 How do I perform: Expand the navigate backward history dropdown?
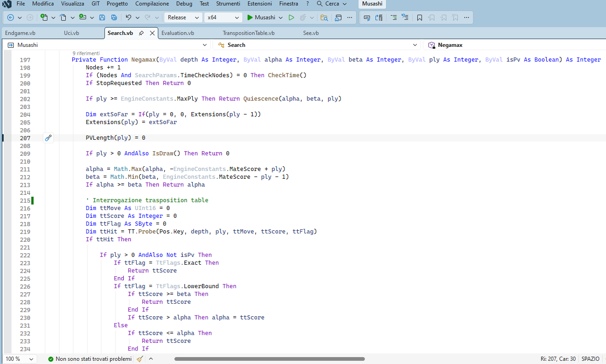(19, 17)
